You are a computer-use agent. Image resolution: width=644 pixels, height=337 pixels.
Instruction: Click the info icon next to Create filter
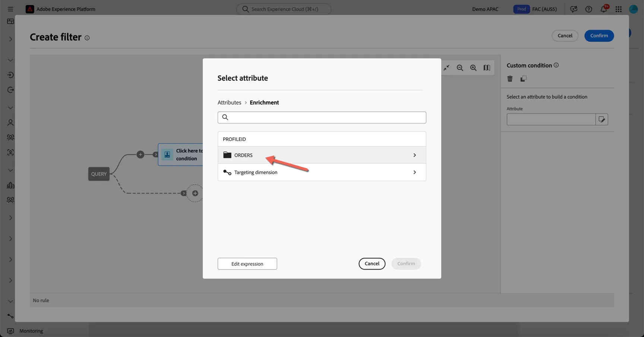point(87,38)
